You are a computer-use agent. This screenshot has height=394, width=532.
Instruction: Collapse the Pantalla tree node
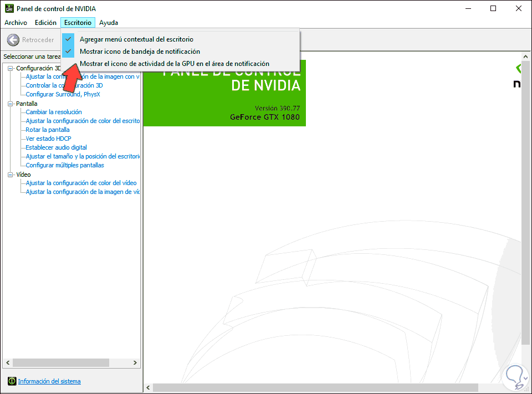click(x=10, y=104)
